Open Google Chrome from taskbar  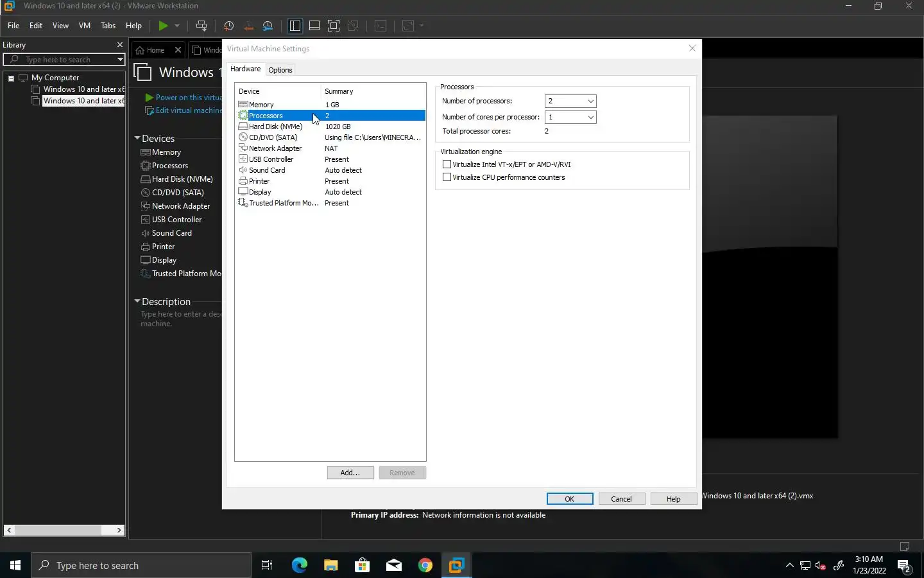(x=425, y=565)
